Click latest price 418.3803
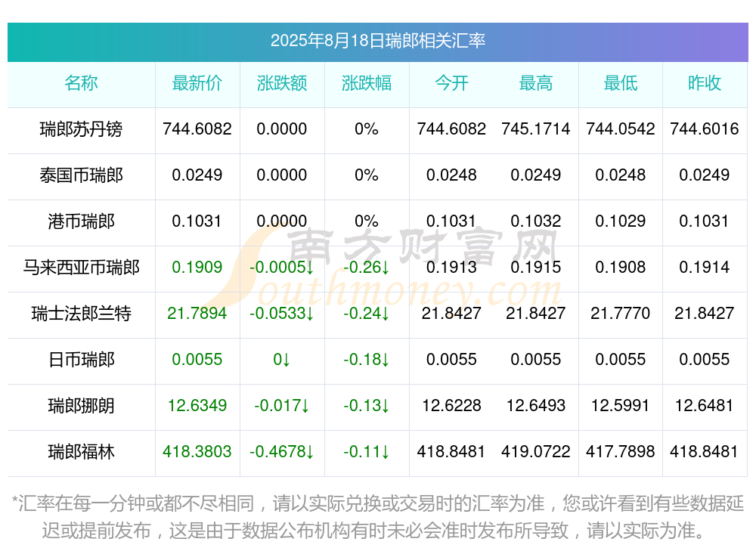The height and width of the screenshot is (554, 756). [197, 452]
